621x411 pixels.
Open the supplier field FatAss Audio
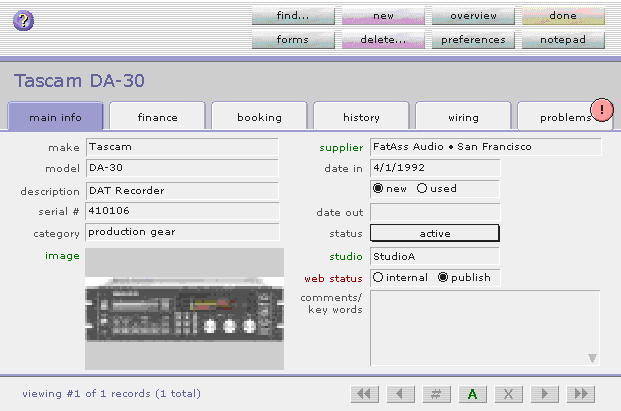point(486,147)
